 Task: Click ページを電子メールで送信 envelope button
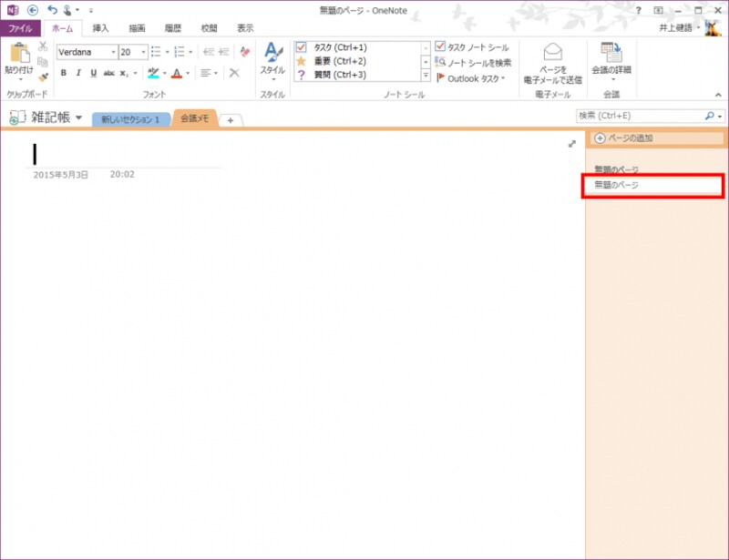[x=552, y=63]
